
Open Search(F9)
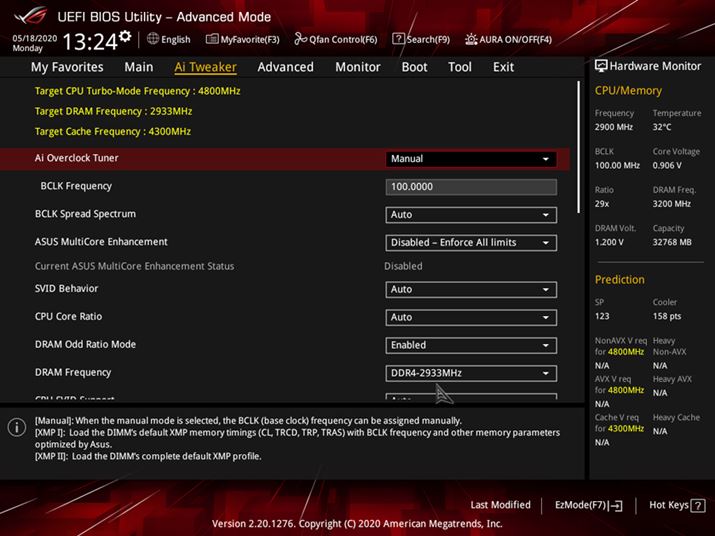[421, 40]
